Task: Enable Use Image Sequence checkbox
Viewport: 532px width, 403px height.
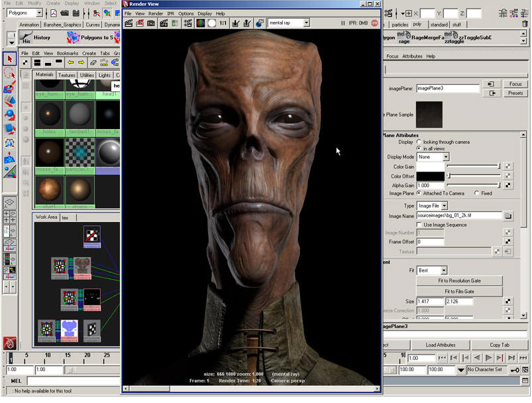Action: click(x=419, y=225)
